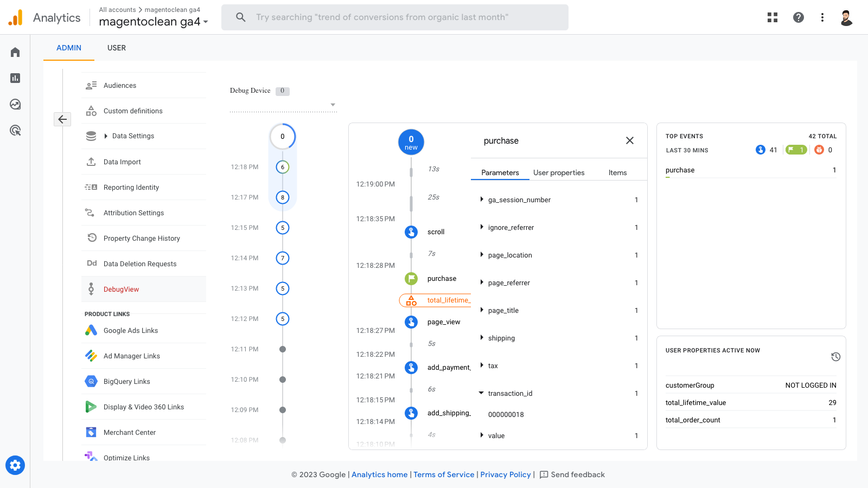
Task: Open the Advertising icon in left rail
Action: tap(15, 130)
